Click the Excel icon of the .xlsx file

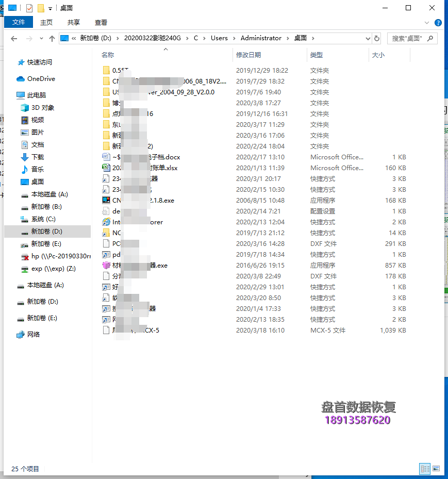point(106,168)
